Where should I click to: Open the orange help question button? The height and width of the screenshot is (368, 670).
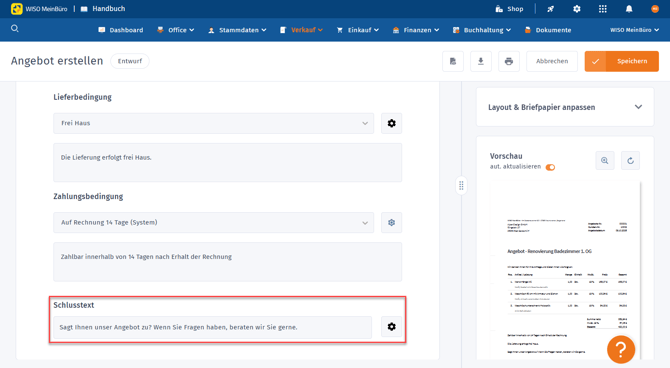[x=621, y=349]
